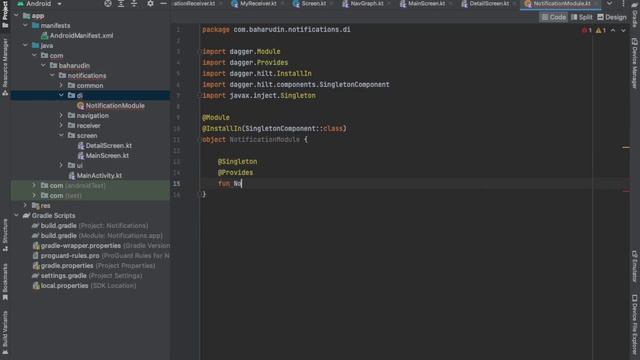This screenshot has width=640, height=360.
Task: Open the Gradle side panel
Action: pos(635,14)
